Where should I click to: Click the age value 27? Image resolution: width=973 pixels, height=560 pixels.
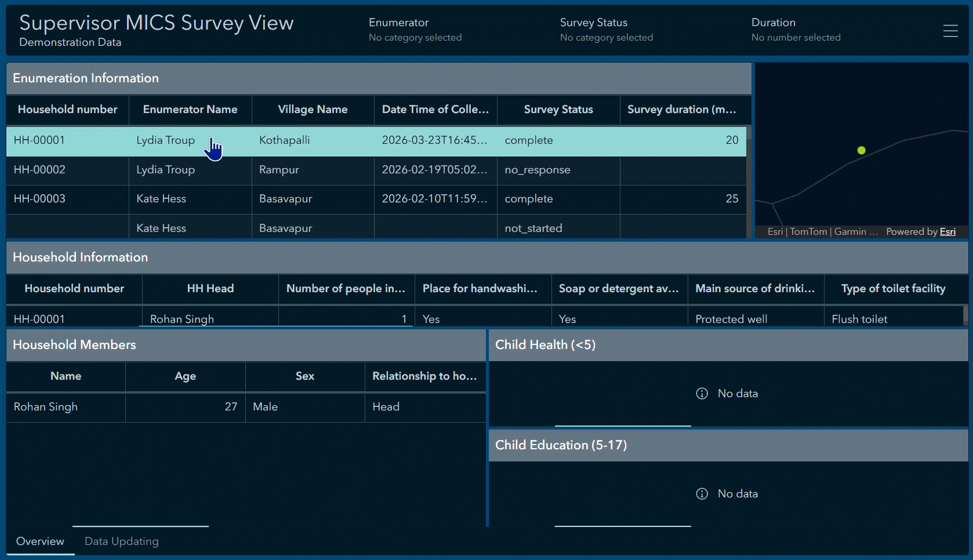(x=231, y=407)
